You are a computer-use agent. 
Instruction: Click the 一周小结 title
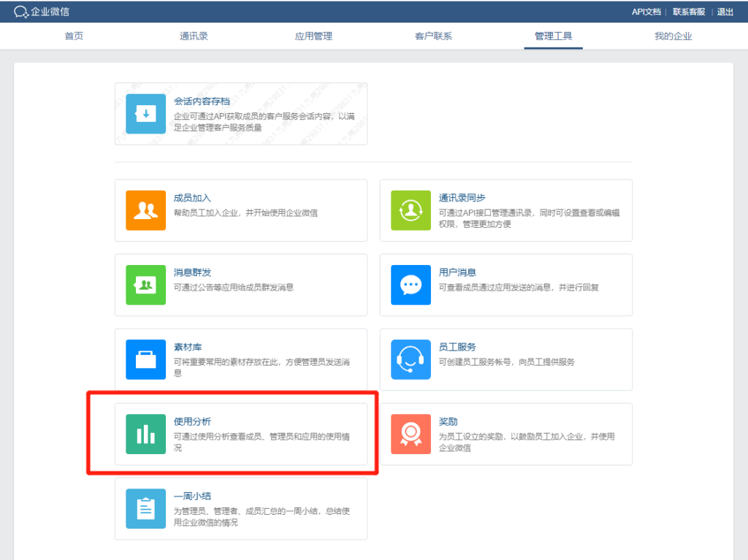192,496
